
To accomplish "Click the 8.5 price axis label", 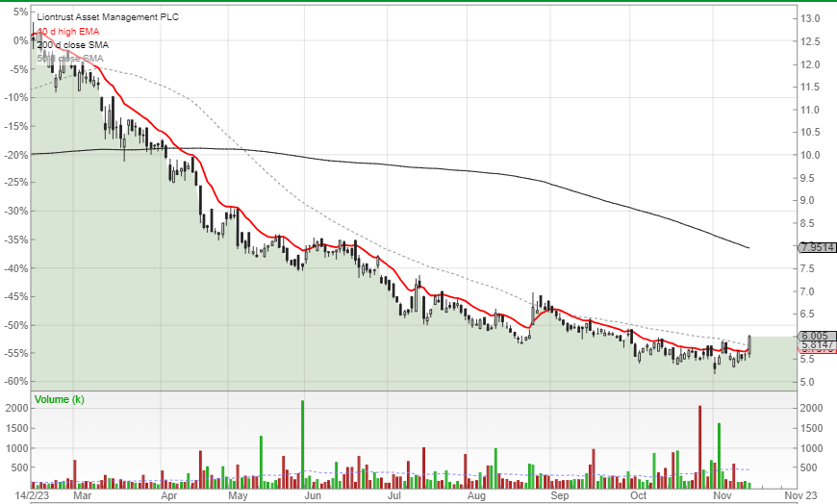I will tap(807, 223).
